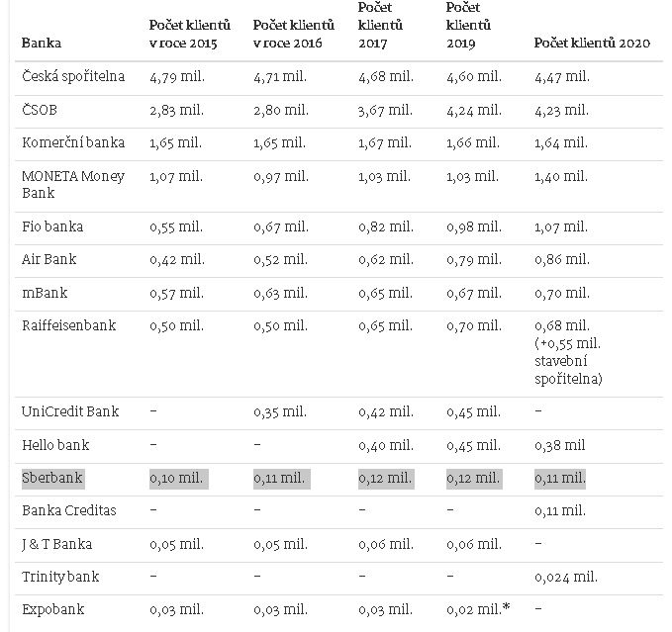Click the highlighted Sberbank cell
The image size is (672, 632).
coord(52,478)
